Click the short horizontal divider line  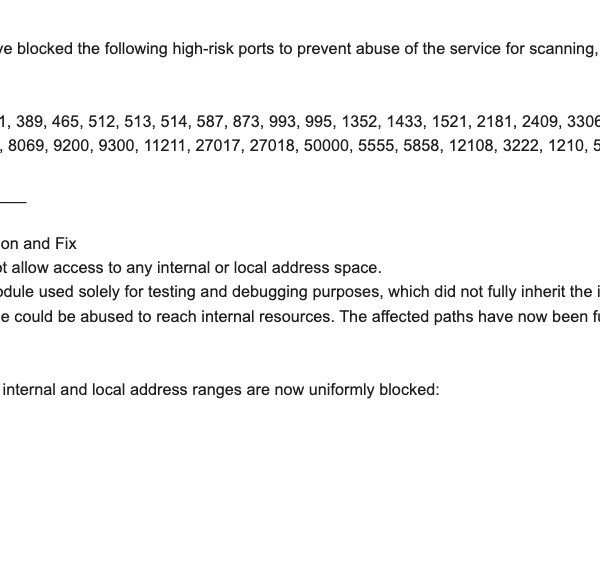tap(12, 202)
